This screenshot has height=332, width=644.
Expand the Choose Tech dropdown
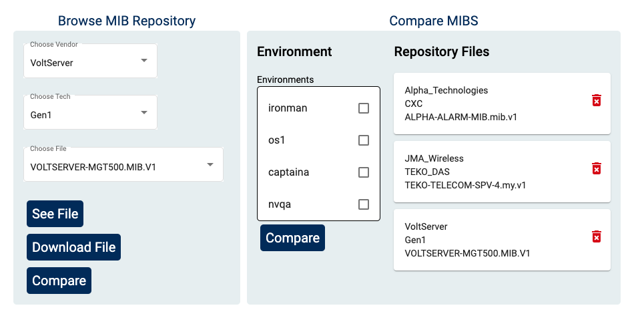tap(90, 114)
